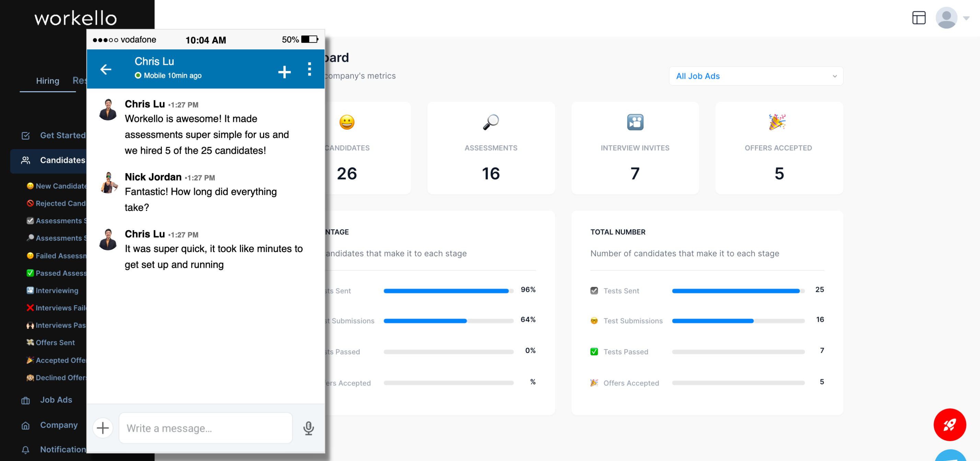
Task: Click the Tests Sent checkbox icon
Action: click(x=594, y=291)
